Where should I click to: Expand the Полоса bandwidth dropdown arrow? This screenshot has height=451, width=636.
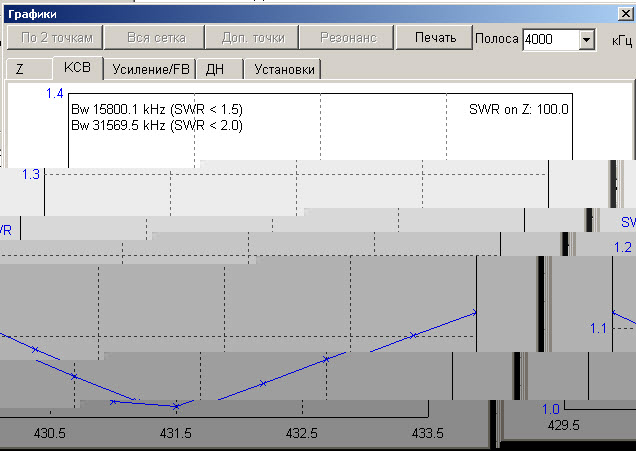click(586, 40)
